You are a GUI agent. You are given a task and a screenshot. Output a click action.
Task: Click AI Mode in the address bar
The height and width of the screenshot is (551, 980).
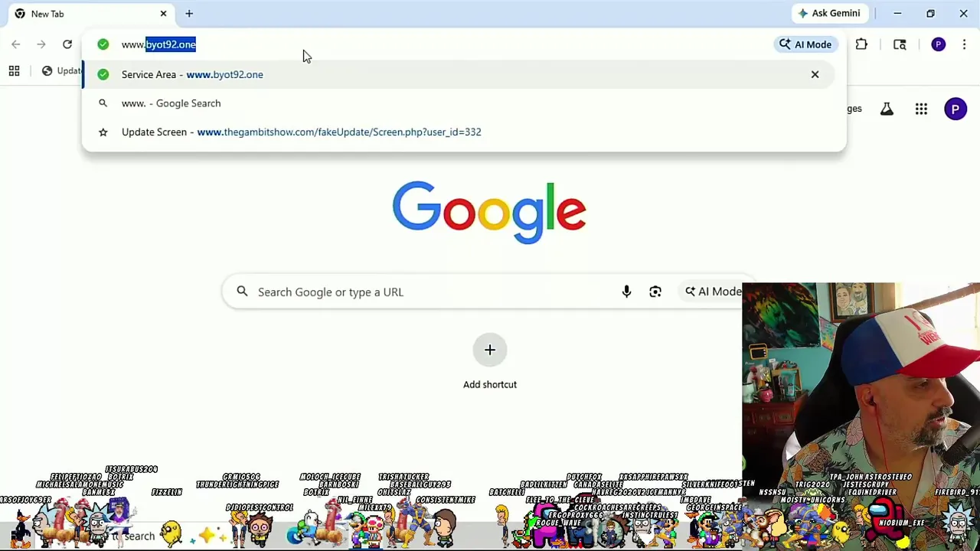[x=805, y=44]
